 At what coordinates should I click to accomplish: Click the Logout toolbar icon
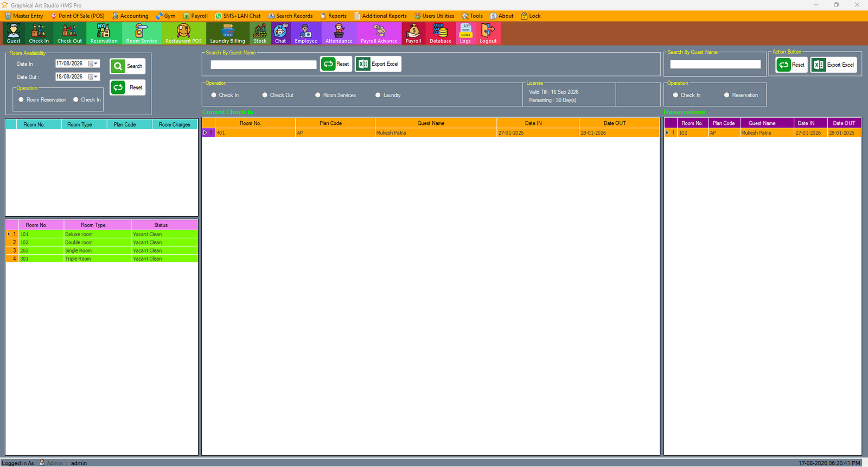(x=488, y=33)
